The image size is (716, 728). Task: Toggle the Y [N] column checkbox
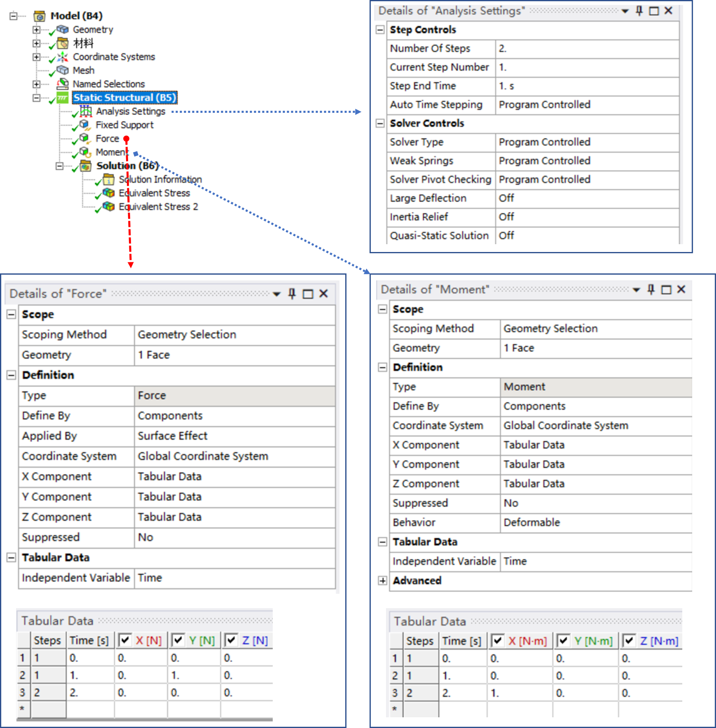[x=178, y=640]
